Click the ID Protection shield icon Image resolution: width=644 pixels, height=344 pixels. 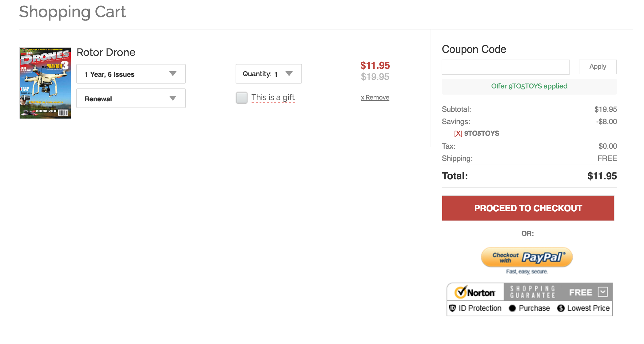click(x=452, y=308)
